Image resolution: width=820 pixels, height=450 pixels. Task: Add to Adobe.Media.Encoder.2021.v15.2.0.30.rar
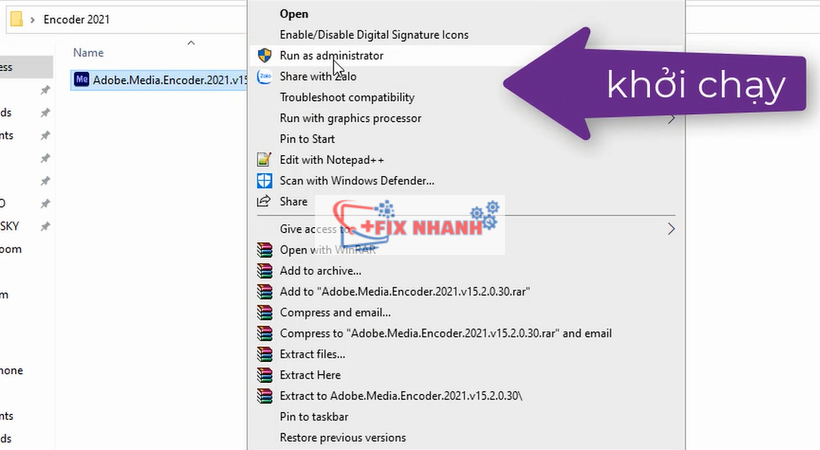pyautogui.click(x=405, y=291)
